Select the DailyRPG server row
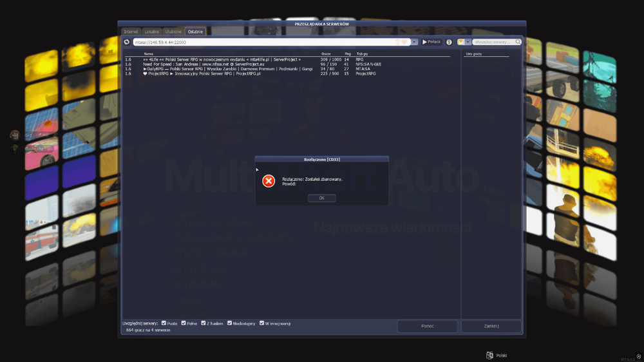Image resolution: width=644 pixels, height=362 pixels. [x=287, y=69]
